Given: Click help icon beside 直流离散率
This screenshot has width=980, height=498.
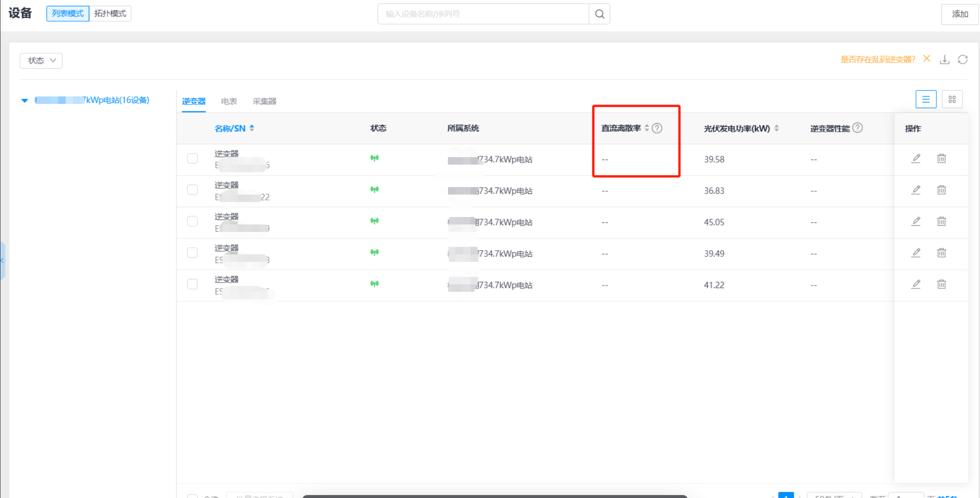Looking at the screenshot, I should point(657,128).
